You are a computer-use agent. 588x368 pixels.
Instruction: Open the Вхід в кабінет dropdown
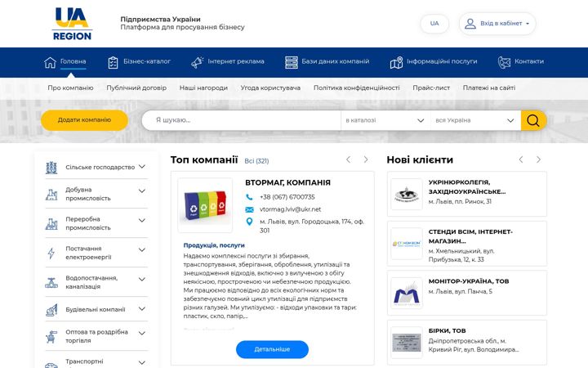click(x=497, y=24)
